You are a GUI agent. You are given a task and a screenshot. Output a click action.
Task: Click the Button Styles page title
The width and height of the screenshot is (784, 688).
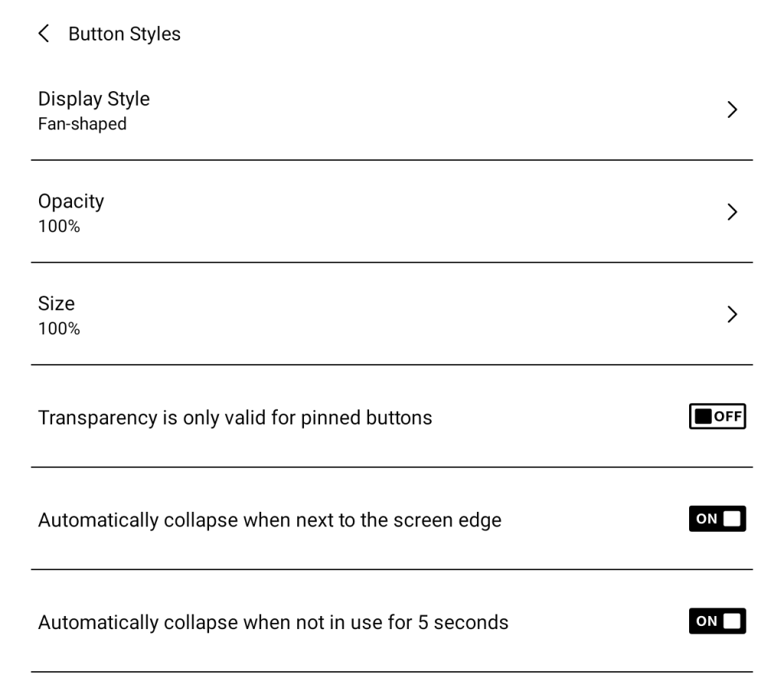[124, 34]
